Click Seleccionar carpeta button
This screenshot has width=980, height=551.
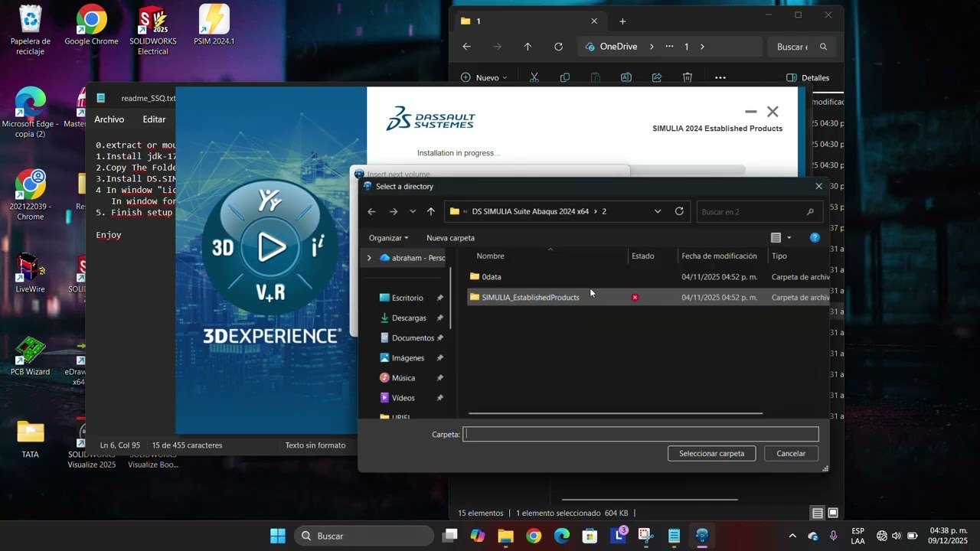coord(711,453)
